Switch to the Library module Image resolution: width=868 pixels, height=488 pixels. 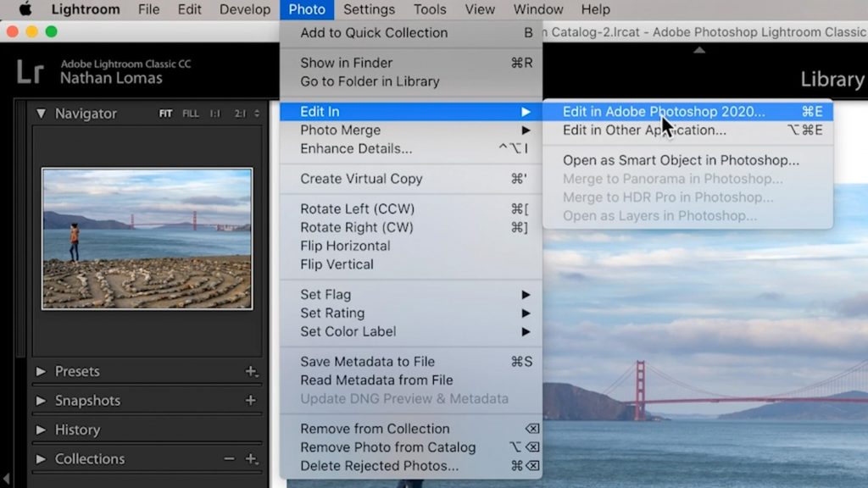832,80
